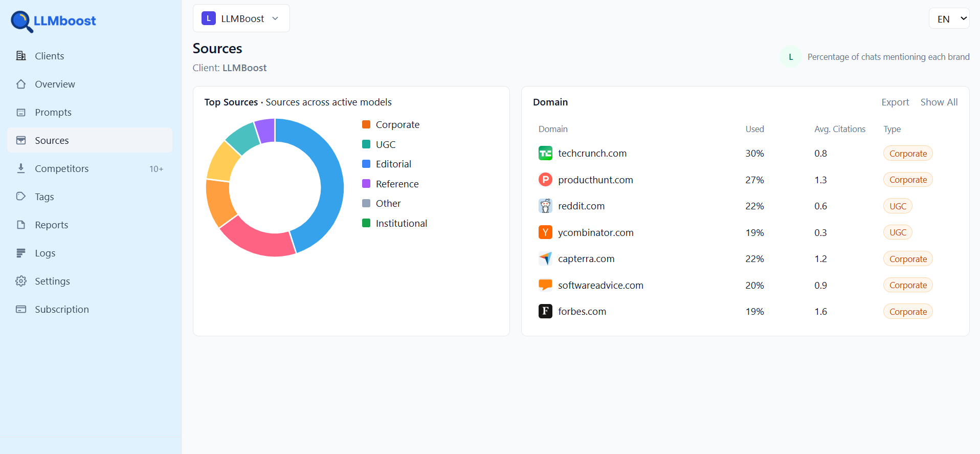980x454 pixels.
Task: Open Settings in sidebar
Action: coord(90,281)
